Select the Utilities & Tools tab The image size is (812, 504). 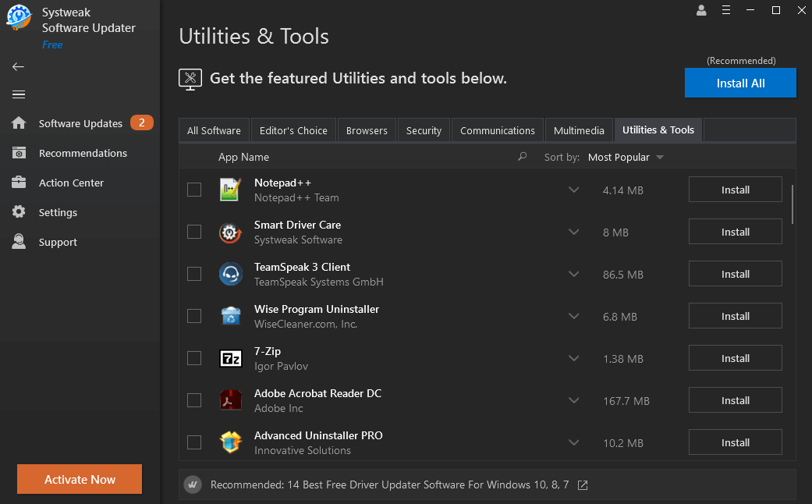tap(658, 130)
